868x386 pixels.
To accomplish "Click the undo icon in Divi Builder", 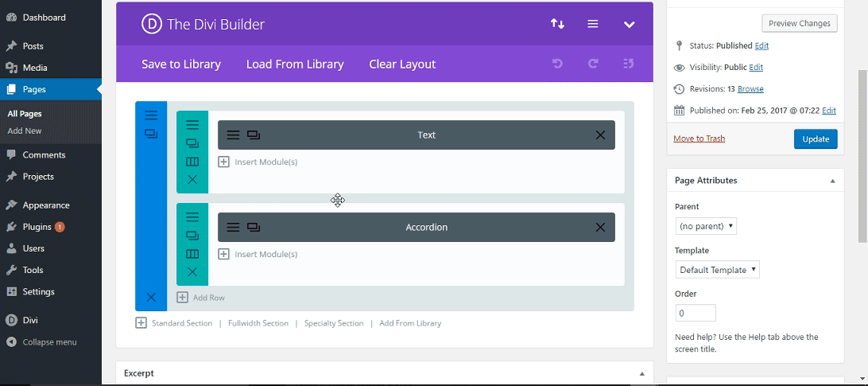I will tap(557, 64).
